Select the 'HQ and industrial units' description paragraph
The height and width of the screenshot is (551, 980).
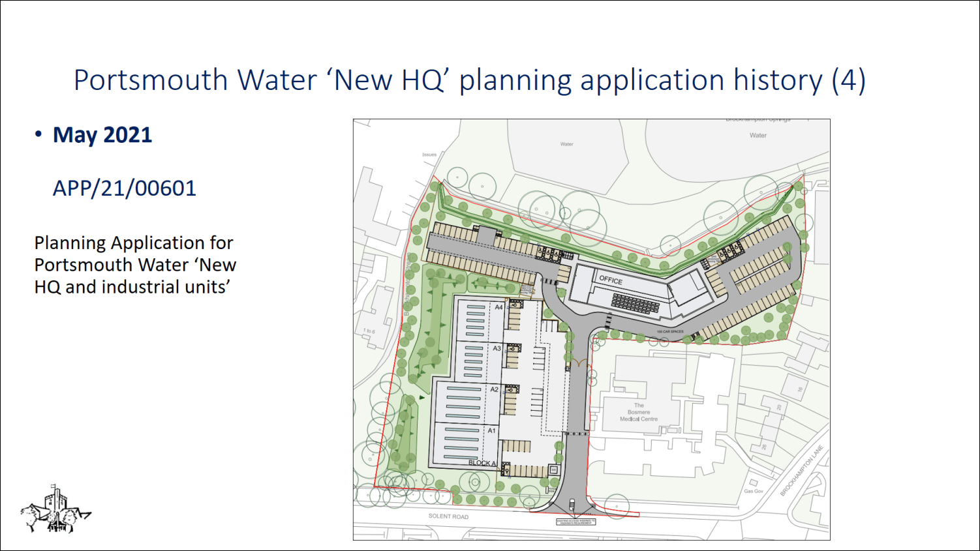pos(135,265)
